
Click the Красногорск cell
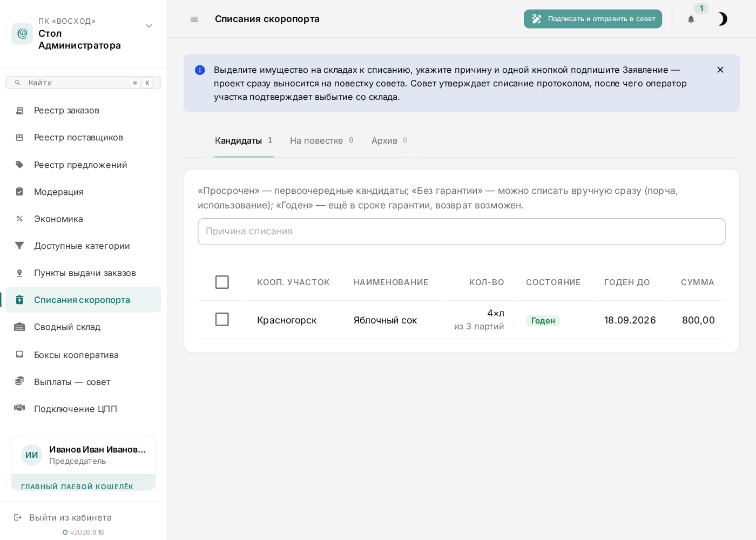(x=287, y=320)
